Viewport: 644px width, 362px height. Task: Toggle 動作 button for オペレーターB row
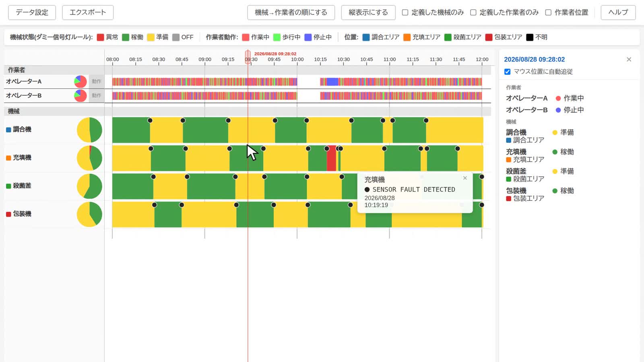[97, 96]
